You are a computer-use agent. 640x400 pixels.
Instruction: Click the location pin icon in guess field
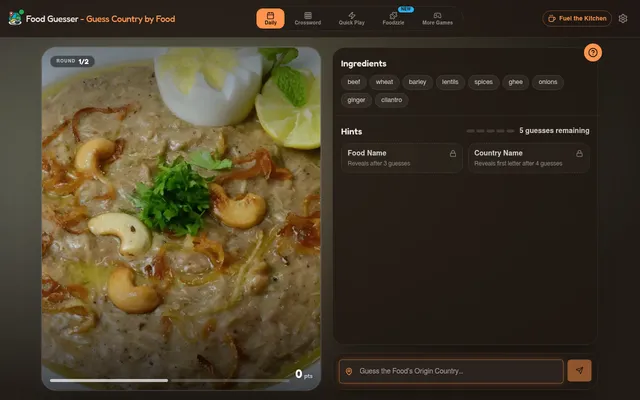coord(349,371)
